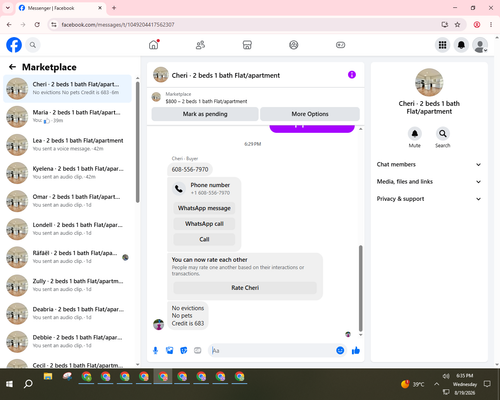Show hidden system tray icons
This screenshot has height=400, width=500.
click(436, 384)
